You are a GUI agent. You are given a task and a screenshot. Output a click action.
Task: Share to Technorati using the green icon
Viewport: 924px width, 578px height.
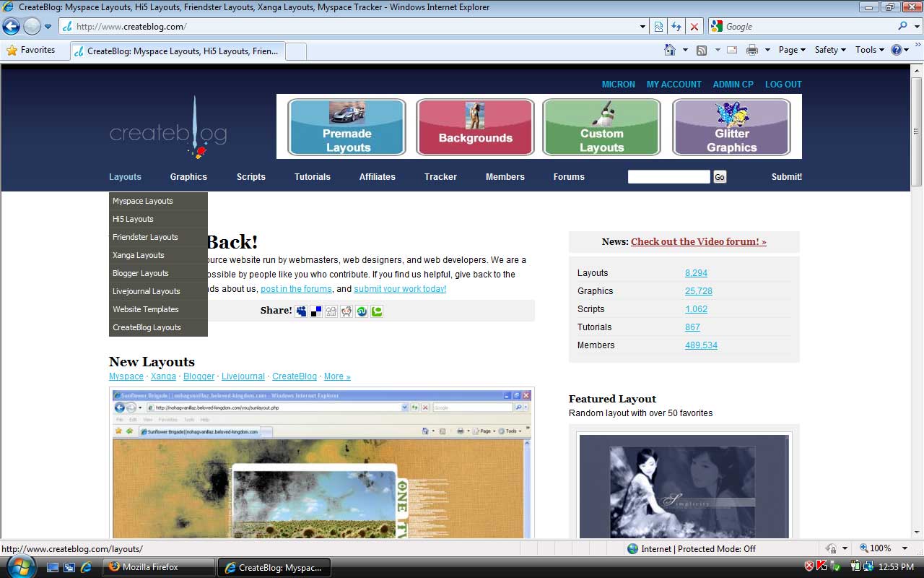click(x=377, y=311)
